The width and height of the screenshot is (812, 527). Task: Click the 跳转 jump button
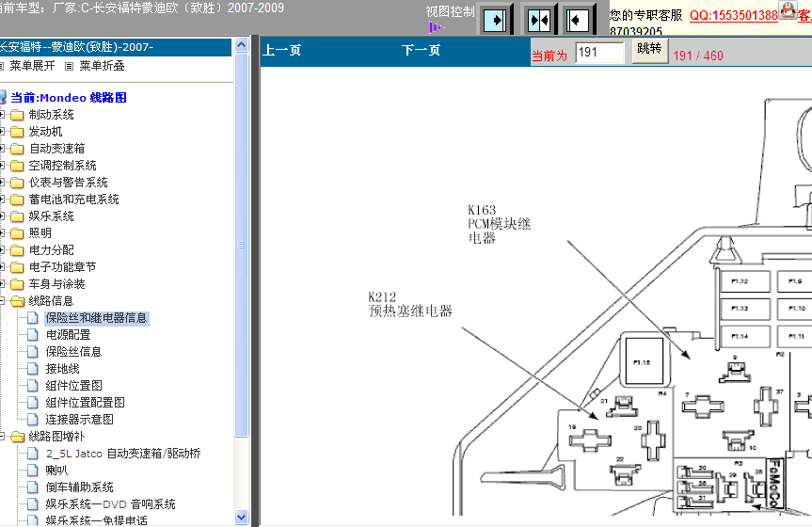click(649, 50)
